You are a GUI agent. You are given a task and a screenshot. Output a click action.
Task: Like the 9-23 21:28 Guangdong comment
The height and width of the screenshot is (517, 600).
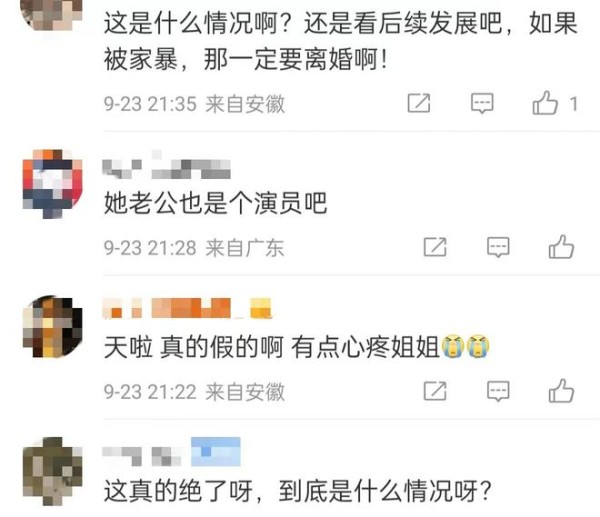(x=561, y=247)
